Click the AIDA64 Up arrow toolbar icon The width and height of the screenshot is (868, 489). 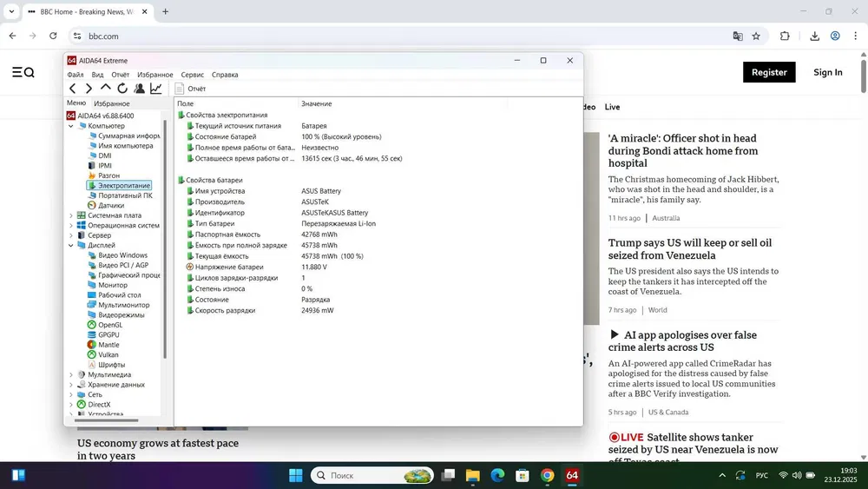click(105, 88)
